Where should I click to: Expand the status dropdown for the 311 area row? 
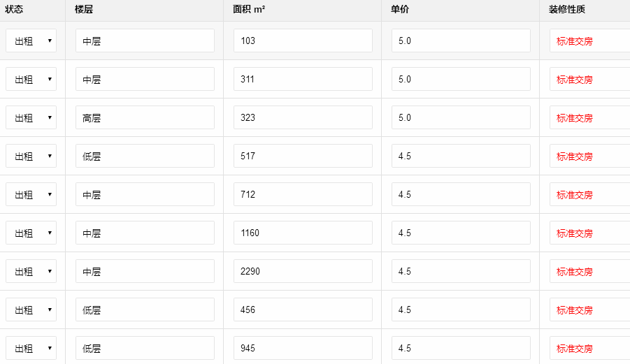31,79
